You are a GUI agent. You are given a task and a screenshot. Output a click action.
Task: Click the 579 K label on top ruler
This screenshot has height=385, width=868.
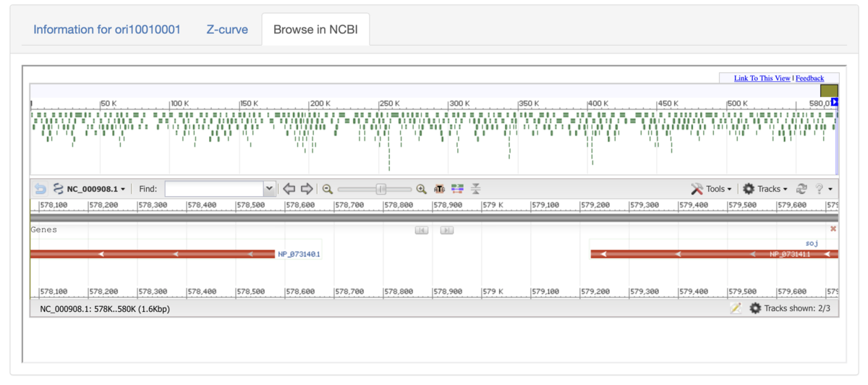point(493,206)
